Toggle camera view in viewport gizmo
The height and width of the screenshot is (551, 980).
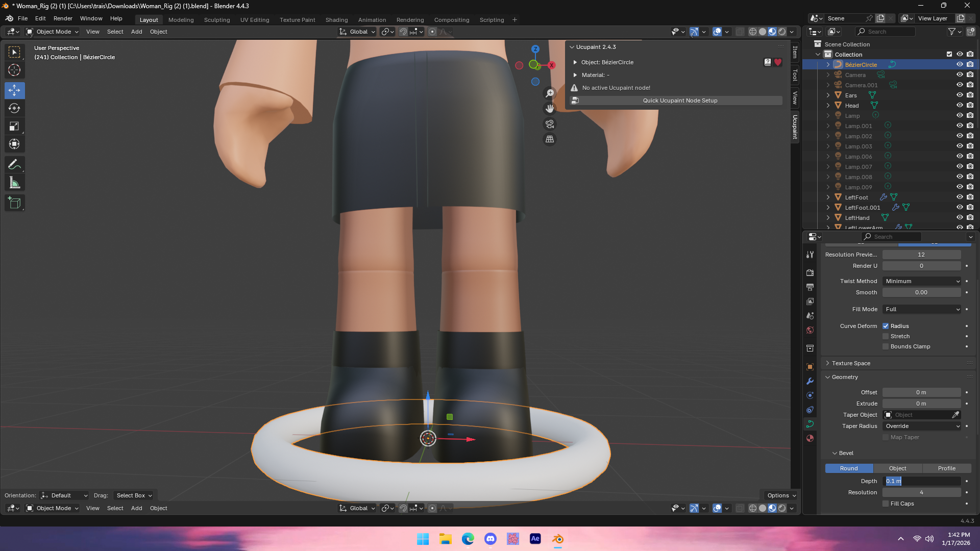(549, 124)
